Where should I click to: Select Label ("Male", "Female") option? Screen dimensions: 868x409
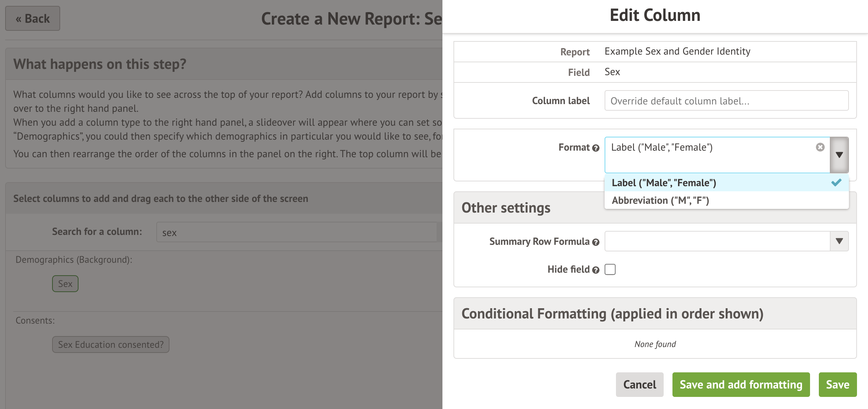[664, 183]
